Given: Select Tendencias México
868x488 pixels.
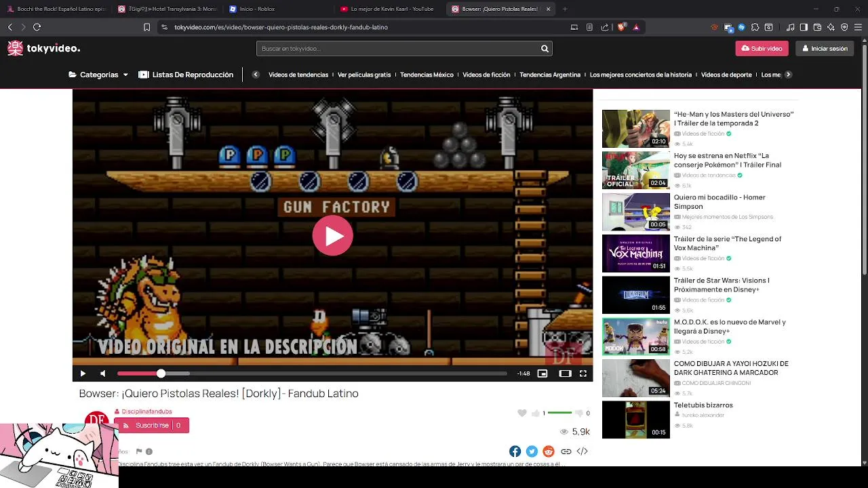Looking at the screenshot, I should coord(427,75).
